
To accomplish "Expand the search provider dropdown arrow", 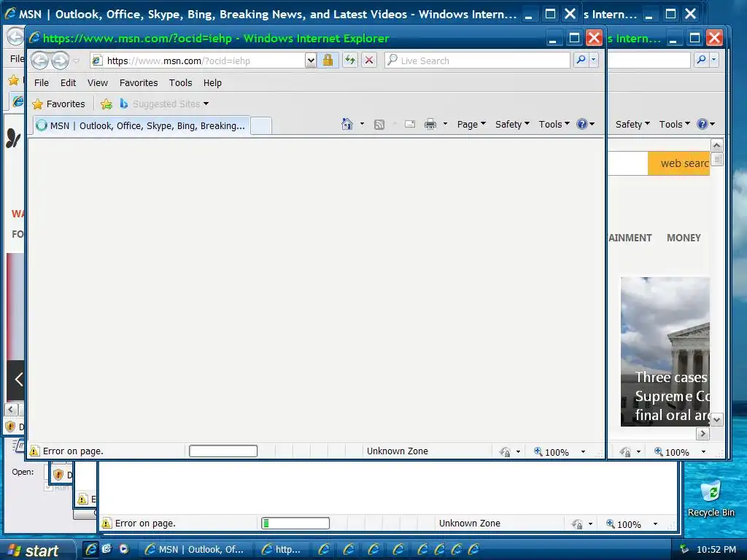I will point(594,60).
